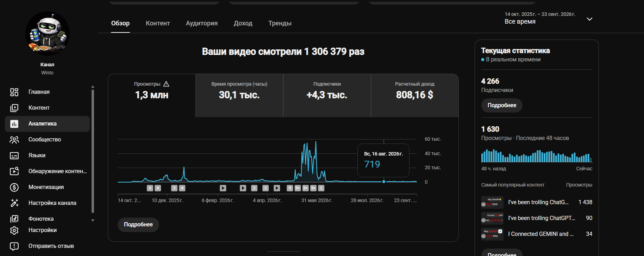The width and height of the screenshot is (644, 256).
Task: Go to Контент in the left sidebar
Action: coord(47,108)
